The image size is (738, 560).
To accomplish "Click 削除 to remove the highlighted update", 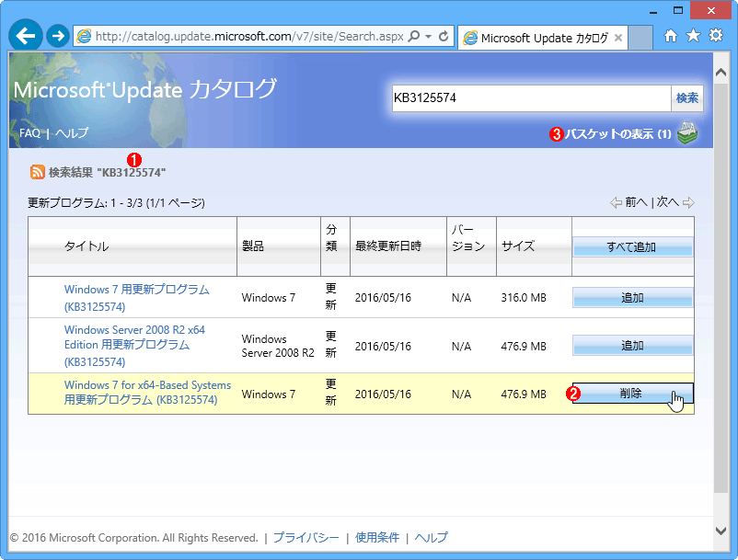I will 632,393.
